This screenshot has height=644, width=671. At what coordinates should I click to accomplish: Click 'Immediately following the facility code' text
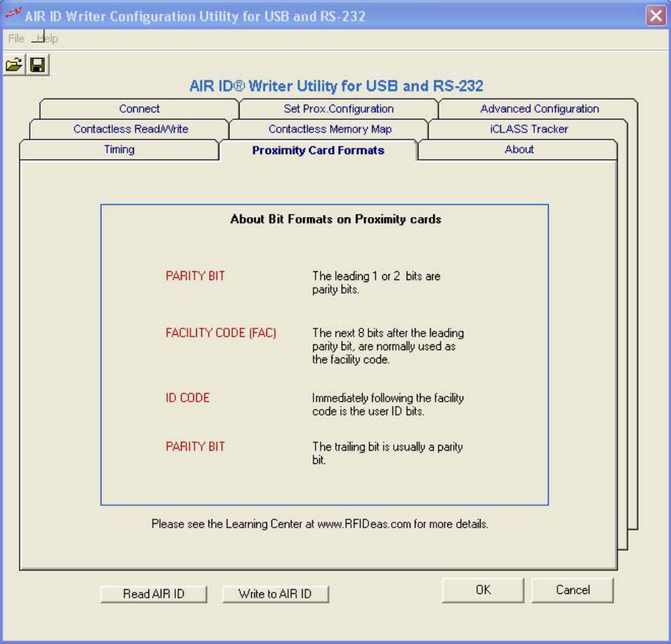(x=388, y=404)
